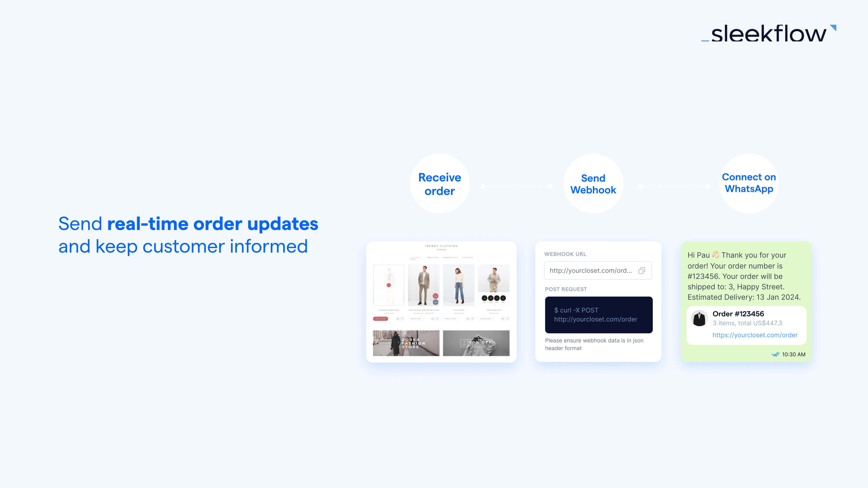Expand the webhook URL input field dropdown
This screenshot has height=488, width=868.
643,270
